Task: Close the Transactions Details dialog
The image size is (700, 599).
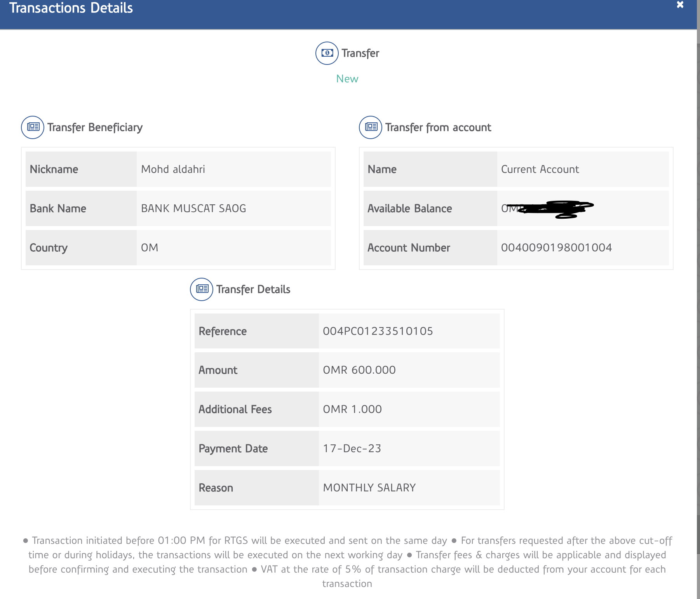Action: (680, 5)
